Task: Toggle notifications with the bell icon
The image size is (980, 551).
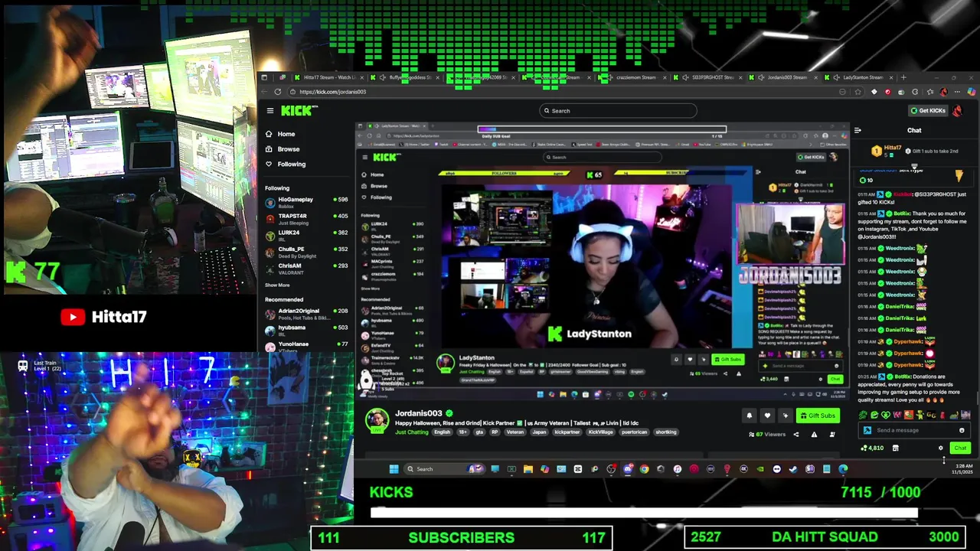Action: pyautogui.click(x=749, y=416)
